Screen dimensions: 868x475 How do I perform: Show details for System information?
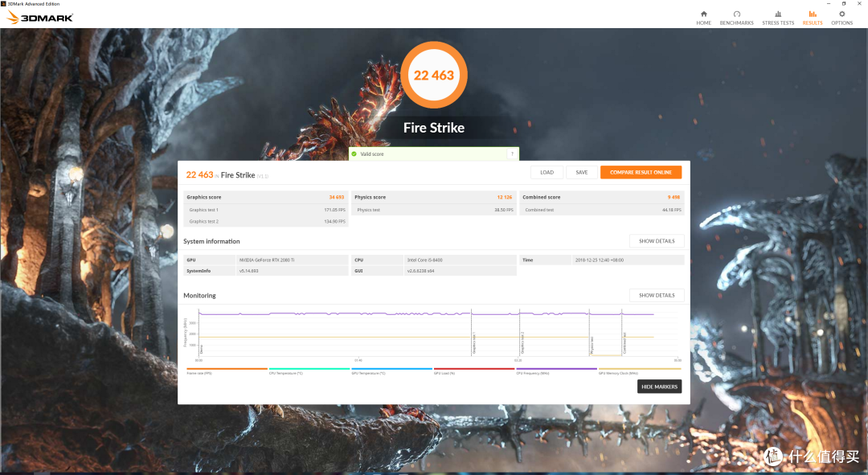pyautogui.click(x=657, y=241)
